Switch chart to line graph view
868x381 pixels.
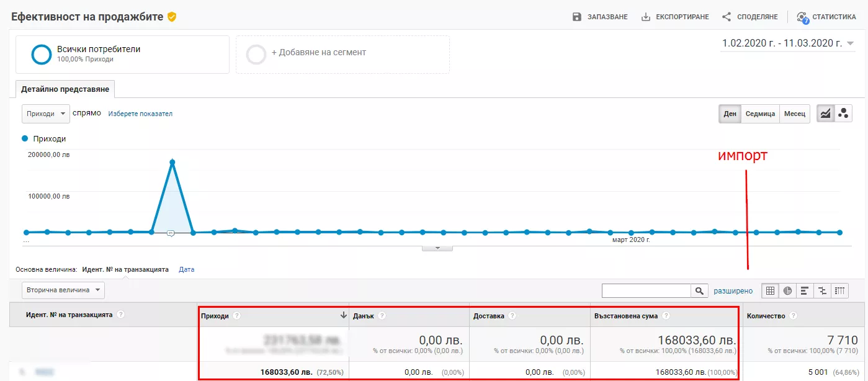coord(825,114)
